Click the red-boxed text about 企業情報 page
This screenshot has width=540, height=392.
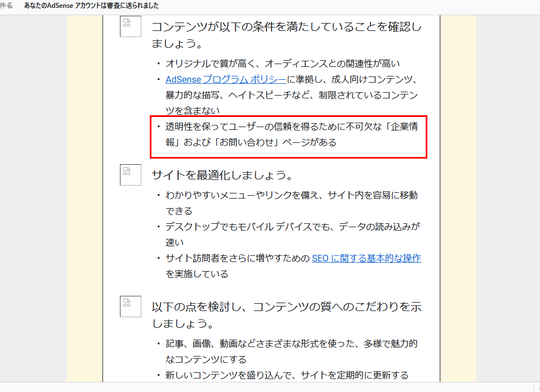click(x=291, y=127)
